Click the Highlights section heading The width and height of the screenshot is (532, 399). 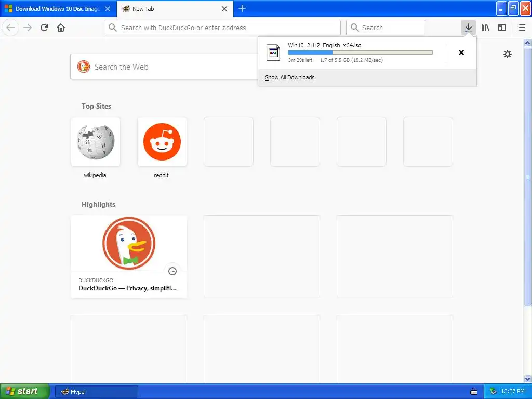[98, 204]
